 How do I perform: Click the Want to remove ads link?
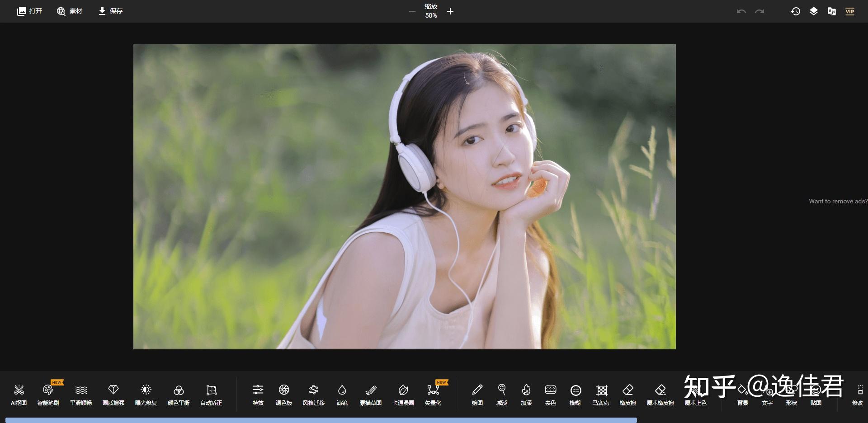[x=838, y=201]
